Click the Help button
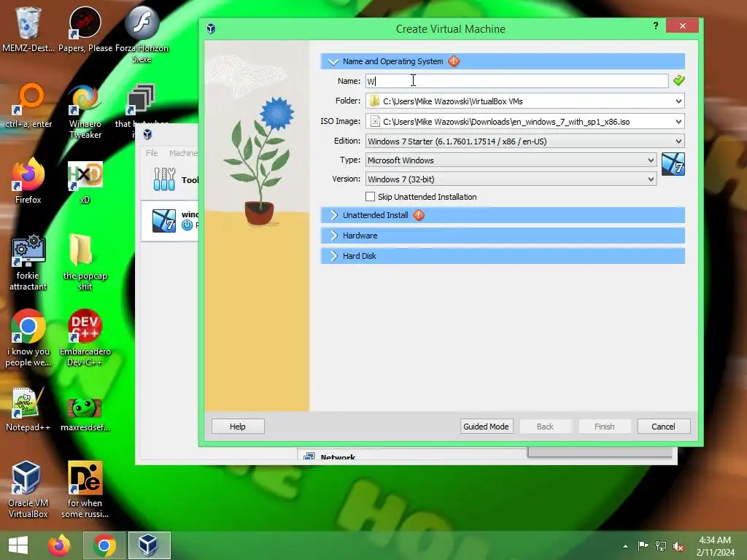The image size is (747, 560). tap(238, 426)
